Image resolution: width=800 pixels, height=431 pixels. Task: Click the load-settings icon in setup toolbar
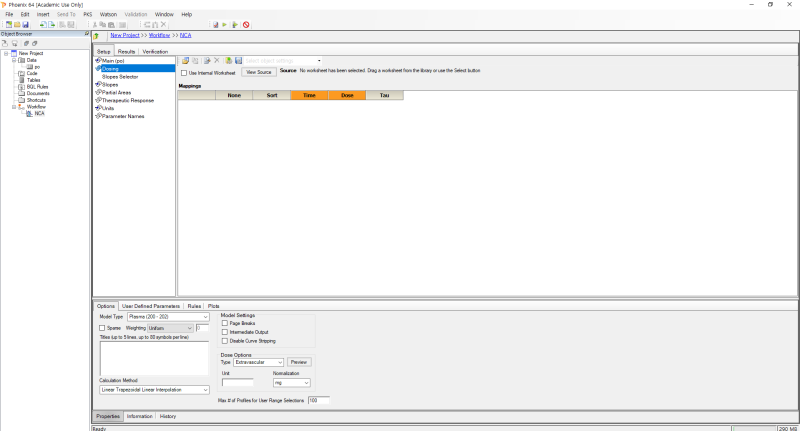click(x=229, y=61)
